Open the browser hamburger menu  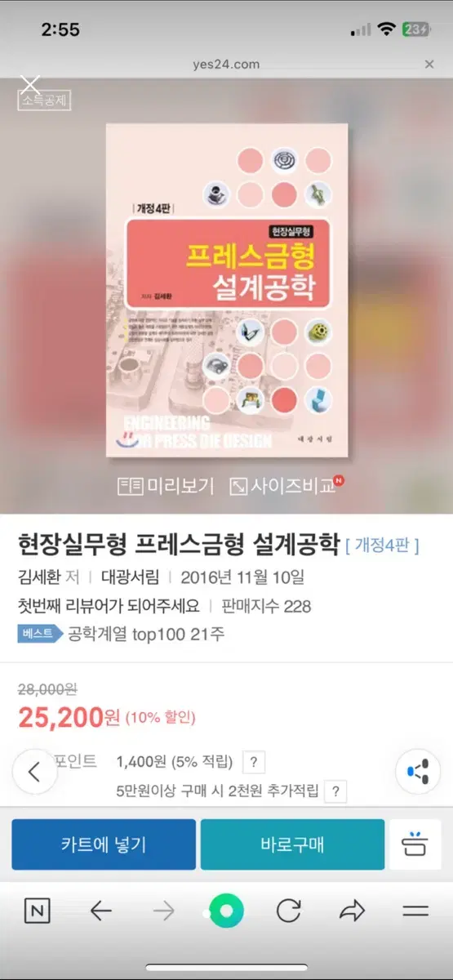click(x=416, y=911)
